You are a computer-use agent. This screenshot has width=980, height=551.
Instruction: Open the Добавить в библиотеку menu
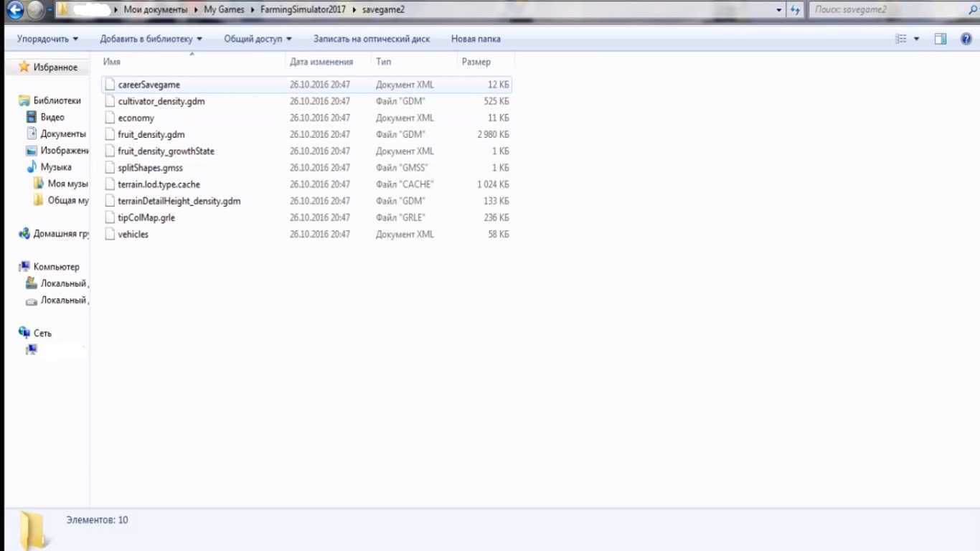coord(151,39)
